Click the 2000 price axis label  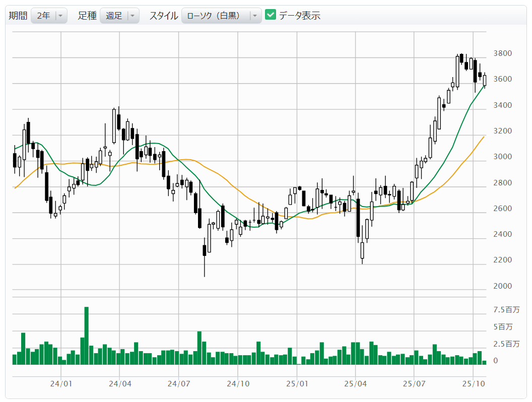(x=503, y=286)
